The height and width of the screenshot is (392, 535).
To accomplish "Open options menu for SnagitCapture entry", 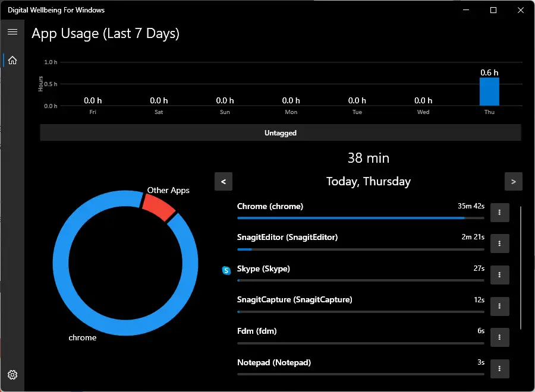I will [x=500, y=306].
